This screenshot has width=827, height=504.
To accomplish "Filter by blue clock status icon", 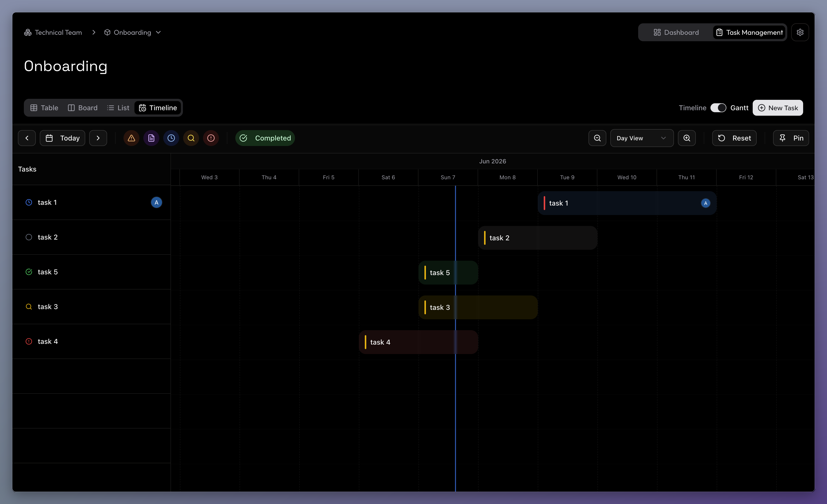I will 171,138.
